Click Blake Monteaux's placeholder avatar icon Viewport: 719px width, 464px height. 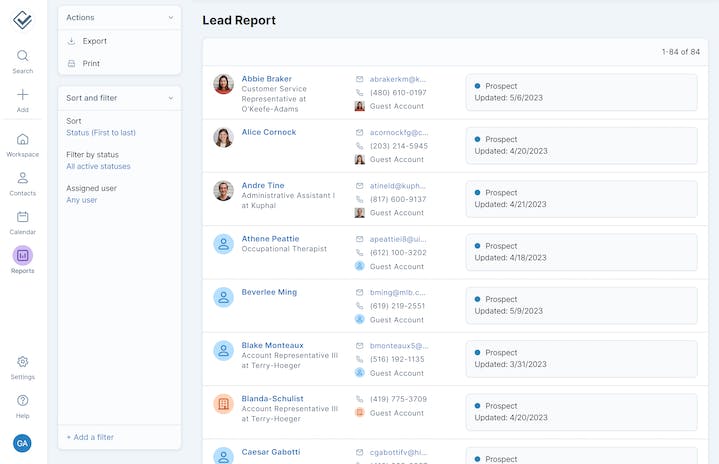(223, 350)
